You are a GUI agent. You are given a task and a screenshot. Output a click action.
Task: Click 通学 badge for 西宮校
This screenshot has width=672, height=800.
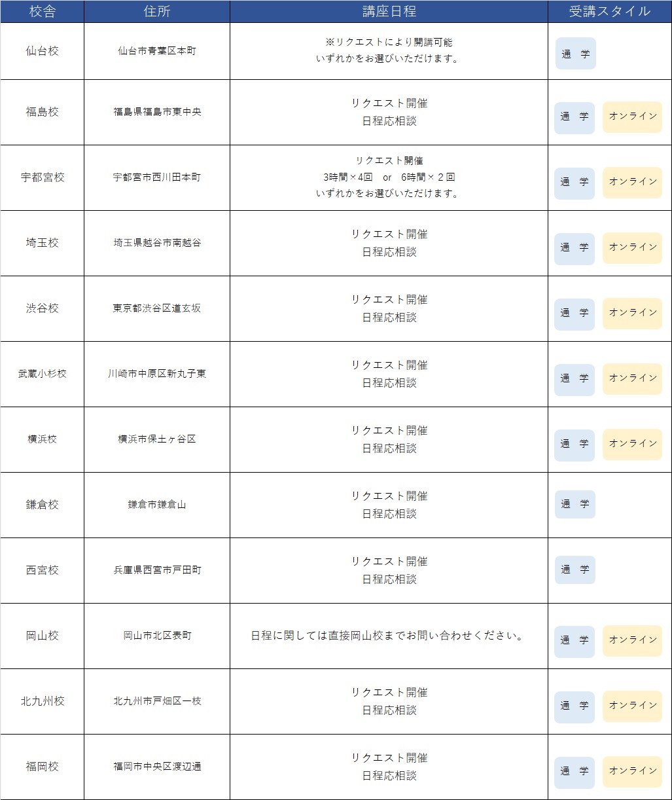click(x=575, y=570)
